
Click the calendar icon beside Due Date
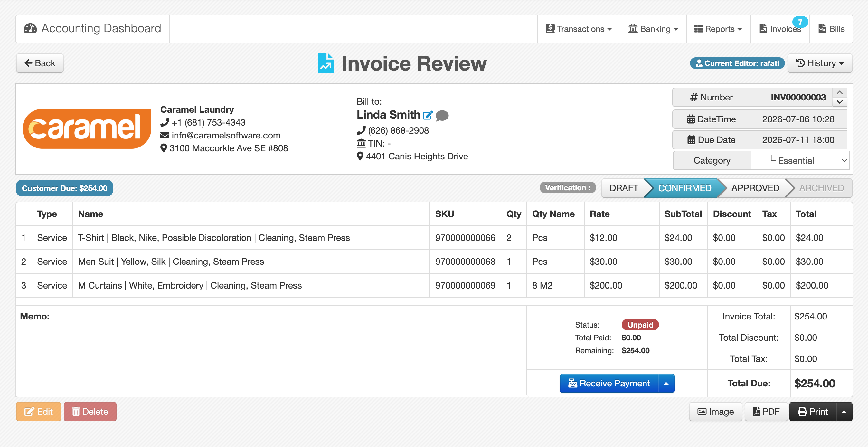691,140
